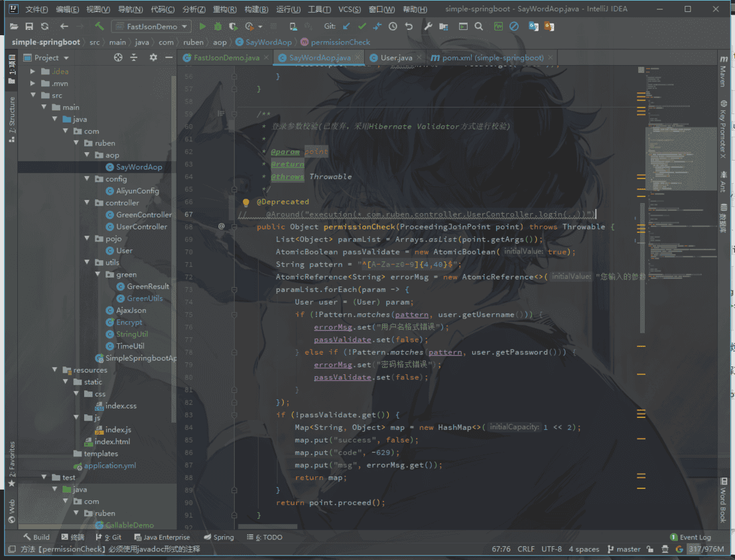Click the Git update project arrow
This screenshot has height=560, width=735.
tap(346, 27)
